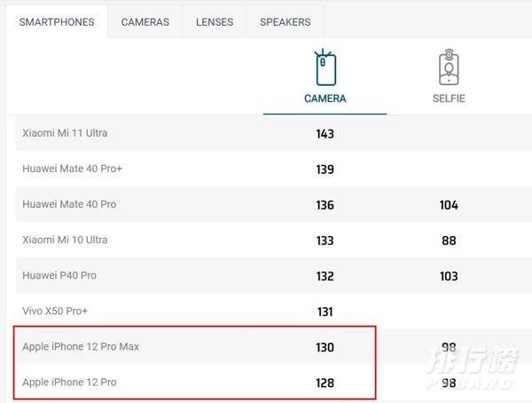Open the Xiaomi Mi 11 Ultra entry
The height and width of the screenshot is (403, 532).
(65, 133)
